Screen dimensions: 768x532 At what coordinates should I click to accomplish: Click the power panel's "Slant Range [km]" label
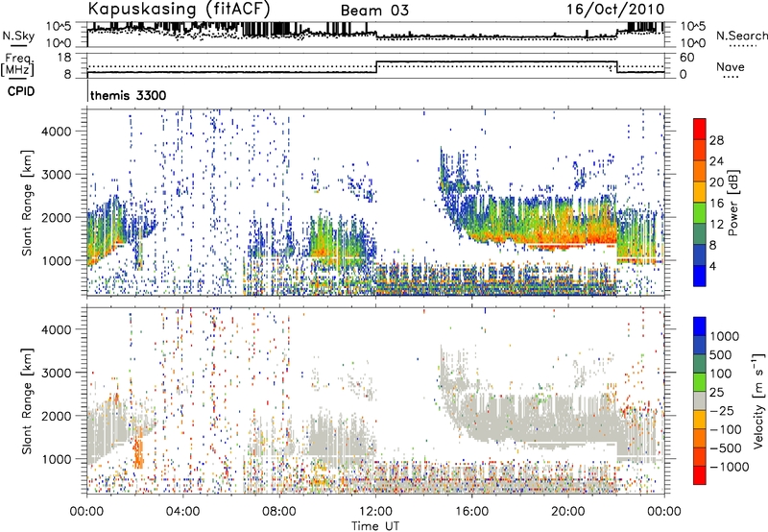point(27,203)
